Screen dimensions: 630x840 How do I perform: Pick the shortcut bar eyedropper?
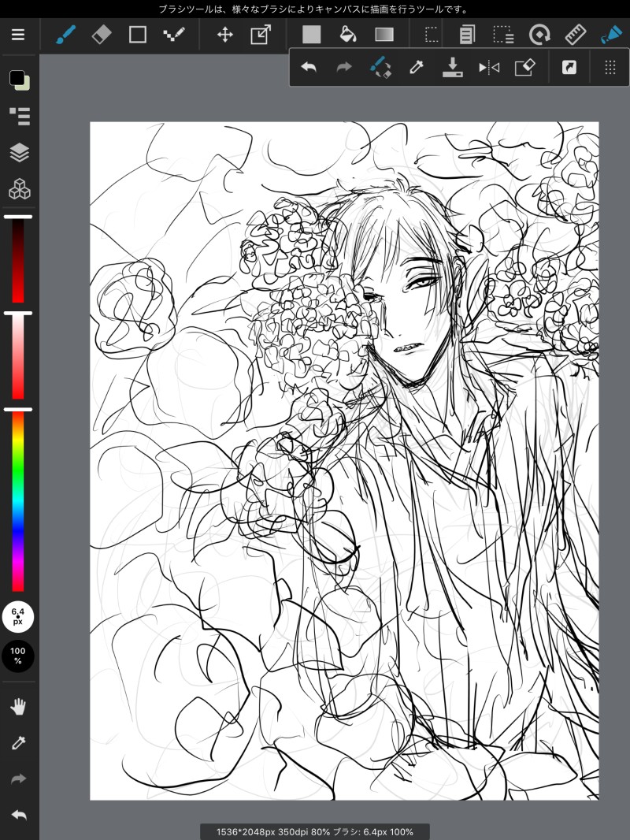click(x=416, y=68)
